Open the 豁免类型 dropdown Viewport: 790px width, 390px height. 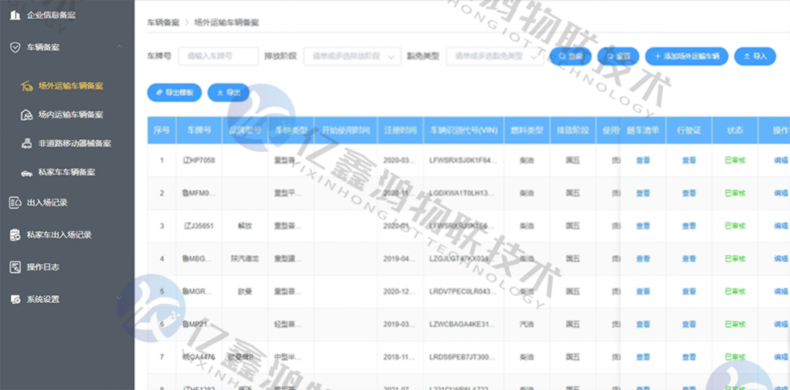coord(495,56)
